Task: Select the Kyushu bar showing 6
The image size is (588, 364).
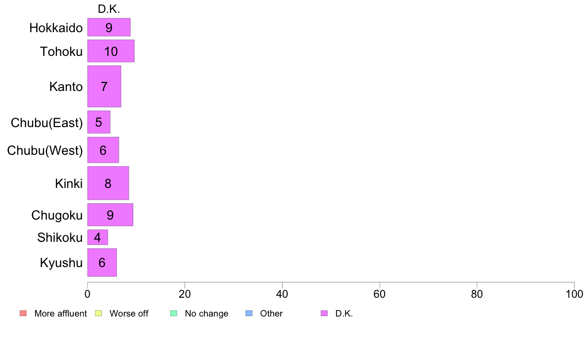Action: click(x=102, y=263)
